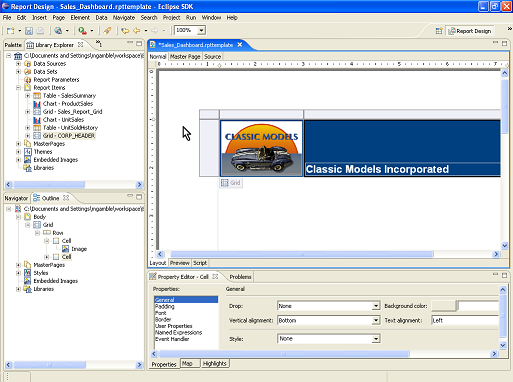Switch to the Navigator tab
Screen dimensions: 513x382
(x=16, y=198)
